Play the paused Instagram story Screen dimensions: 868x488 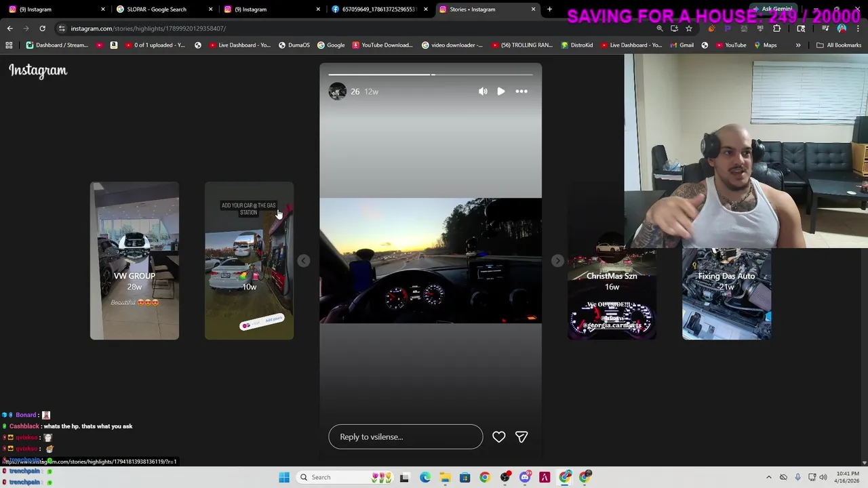(501, 91)
